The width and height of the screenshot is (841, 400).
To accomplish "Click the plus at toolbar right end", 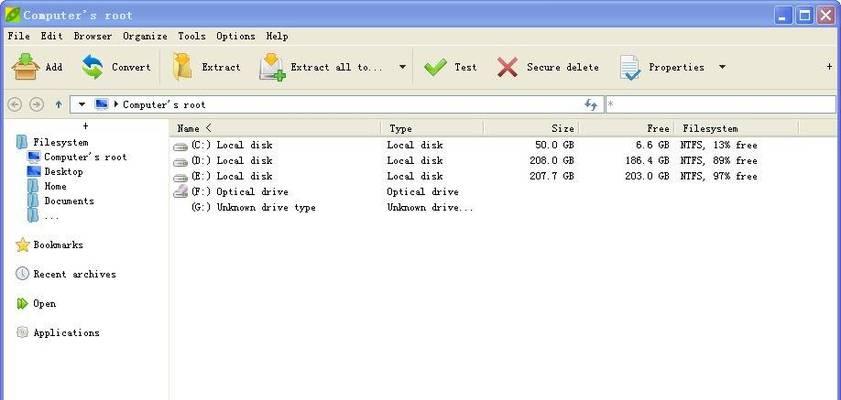I will [829, 67].
